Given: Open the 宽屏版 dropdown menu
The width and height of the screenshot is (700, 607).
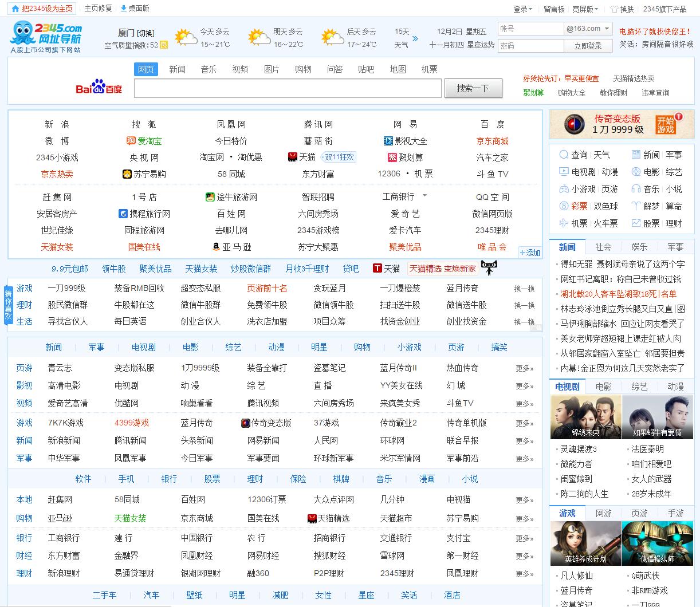Looking at the screenshot, I should tap(585, 9).
